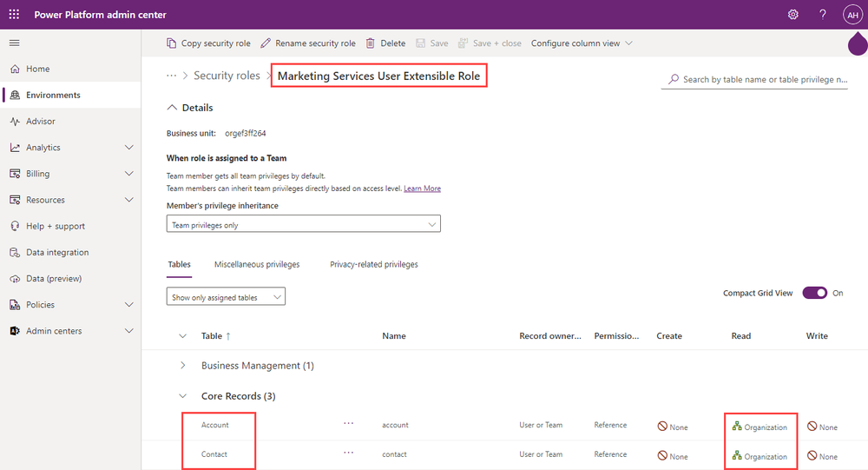Go to Security roles breadcrumb
This screenshot has height=470, width=868.
click(227, 76)
